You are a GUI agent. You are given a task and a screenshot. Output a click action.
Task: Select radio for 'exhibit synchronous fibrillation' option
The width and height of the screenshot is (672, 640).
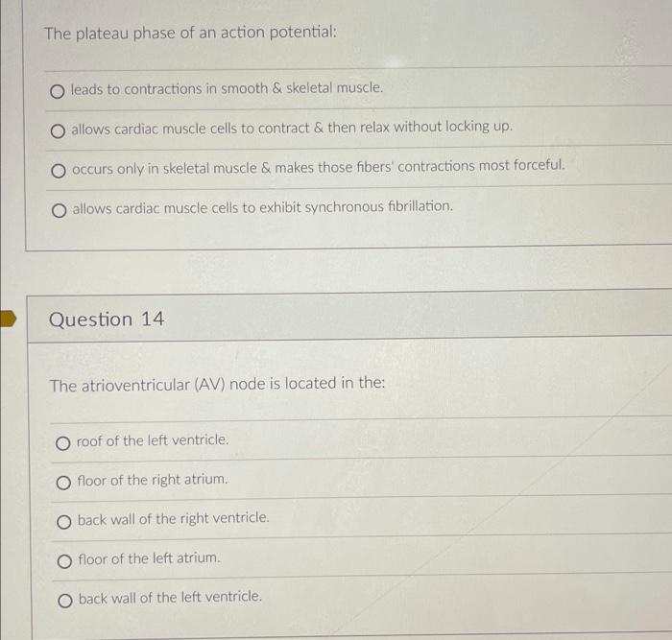pos(60,210)
